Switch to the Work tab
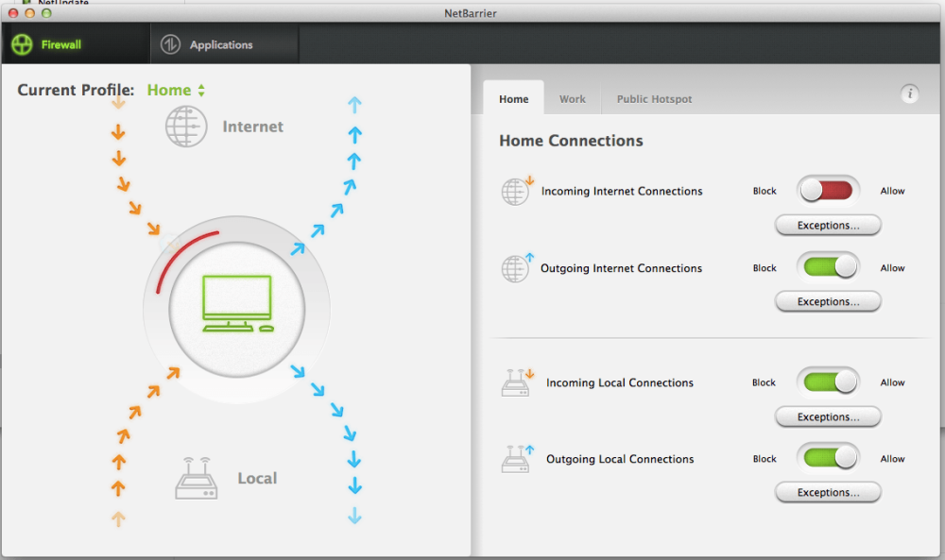Viewport: 945px width, 560px height. pos(572,99)
